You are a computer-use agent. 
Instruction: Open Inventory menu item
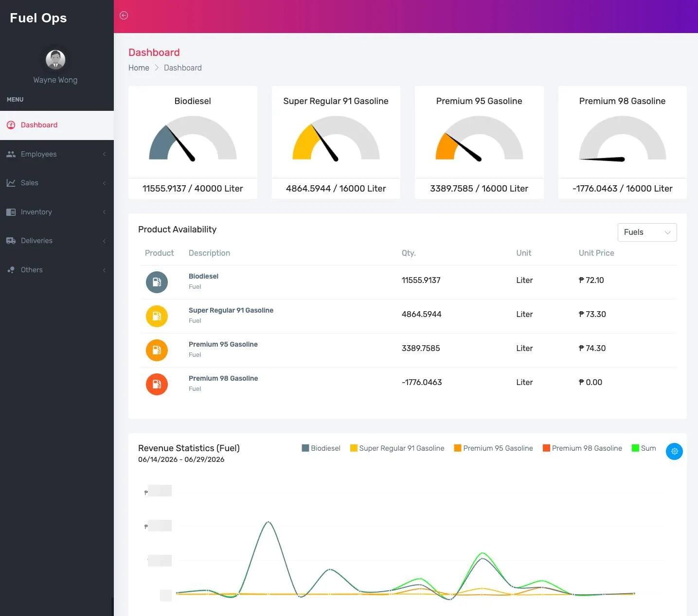point(57,212)
